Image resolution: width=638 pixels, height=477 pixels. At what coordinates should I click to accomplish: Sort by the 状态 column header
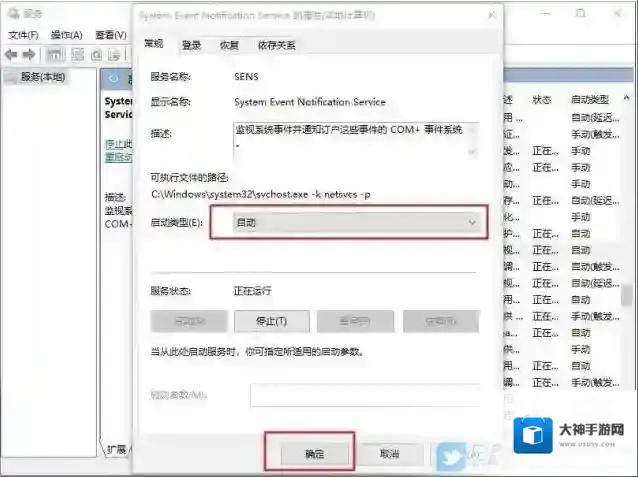coord(542,99)
